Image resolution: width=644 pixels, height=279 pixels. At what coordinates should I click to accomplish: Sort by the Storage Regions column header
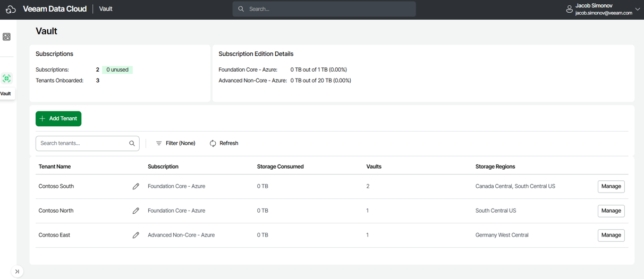495,167
